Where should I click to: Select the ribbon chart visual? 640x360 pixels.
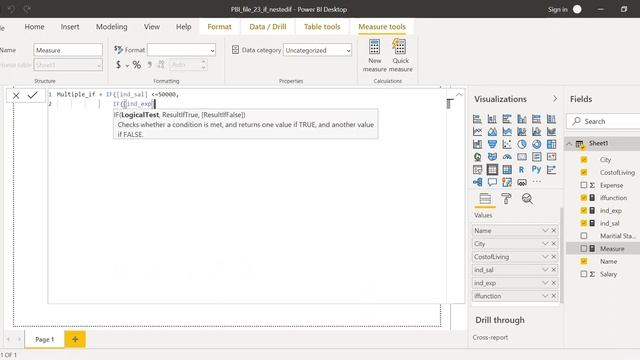551,131
